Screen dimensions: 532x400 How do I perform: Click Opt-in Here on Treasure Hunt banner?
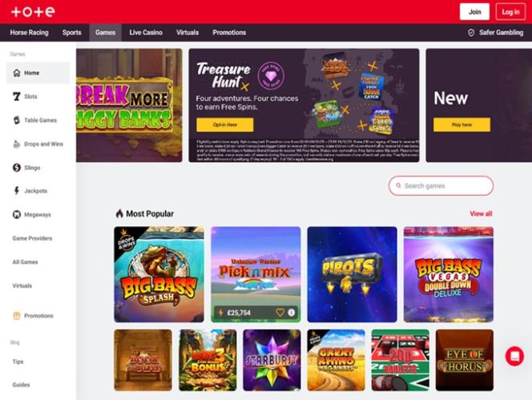pos(224,124)
